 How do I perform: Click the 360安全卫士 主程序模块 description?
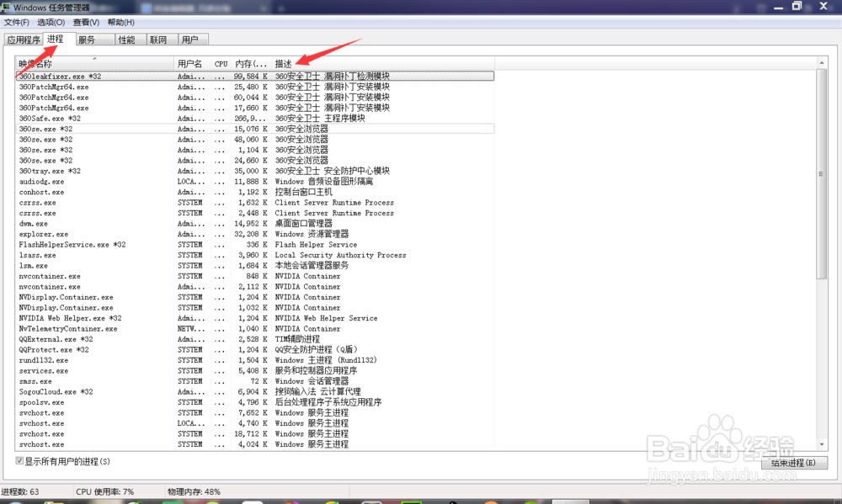point(320,118)
